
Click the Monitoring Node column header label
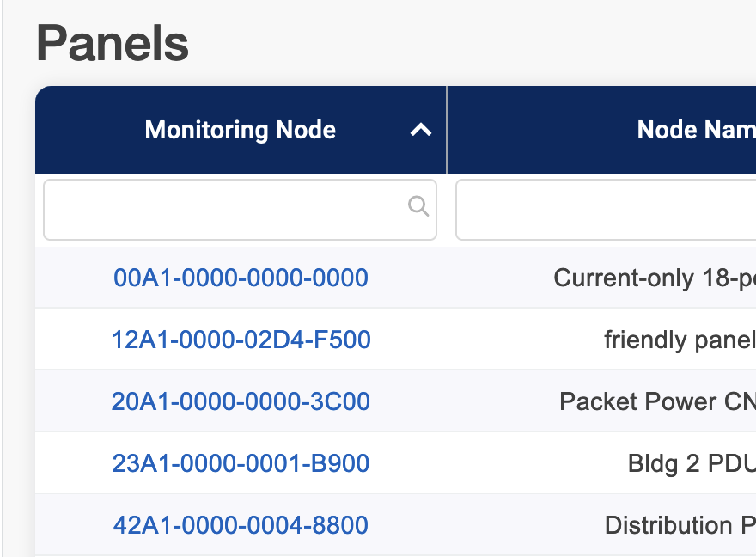240,131
